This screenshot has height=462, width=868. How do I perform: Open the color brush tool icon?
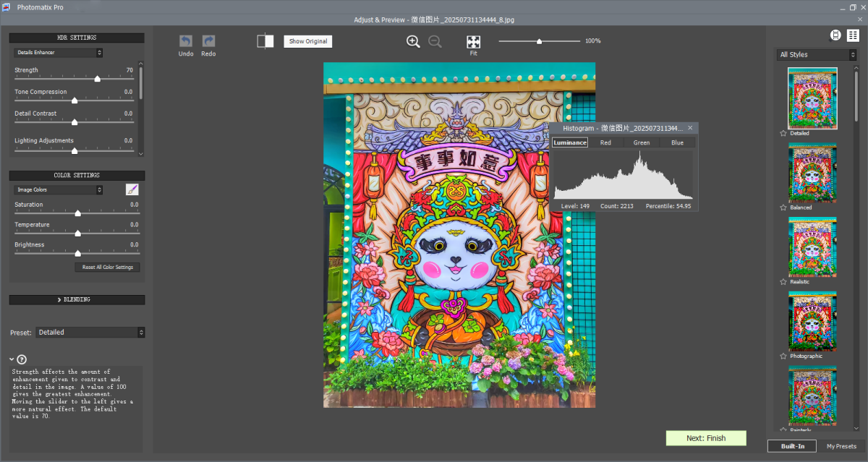[x=132, y=189]
